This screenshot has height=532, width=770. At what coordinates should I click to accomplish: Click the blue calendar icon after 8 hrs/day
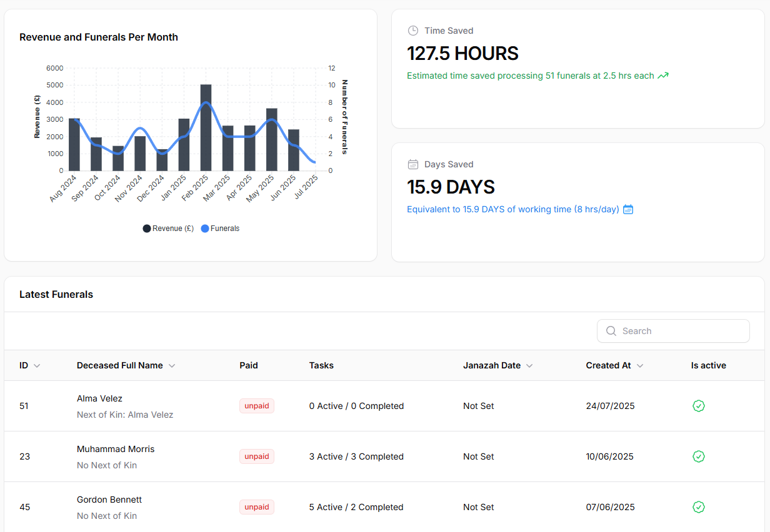628,209
